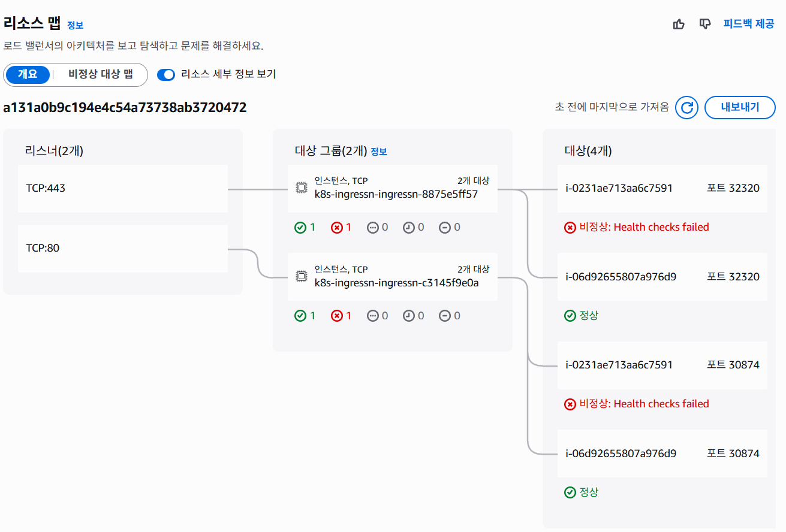Screen dimensions: 786x532
Task: Click chip icon of target group 8875e5ff57
Action: click(x=301, y=188)
